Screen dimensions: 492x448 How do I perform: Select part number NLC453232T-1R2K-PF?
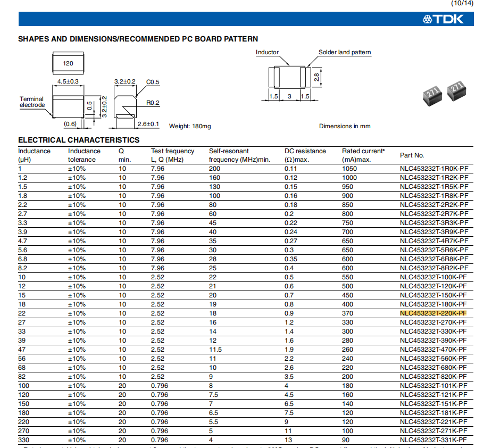click(x=434, y=178)
